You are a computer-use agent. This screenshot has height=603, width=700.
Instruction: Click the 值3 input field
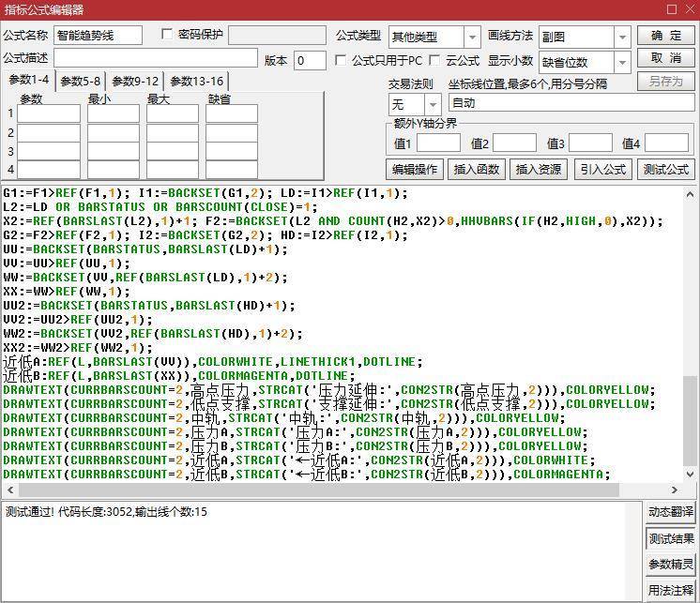tap(590, 143)
